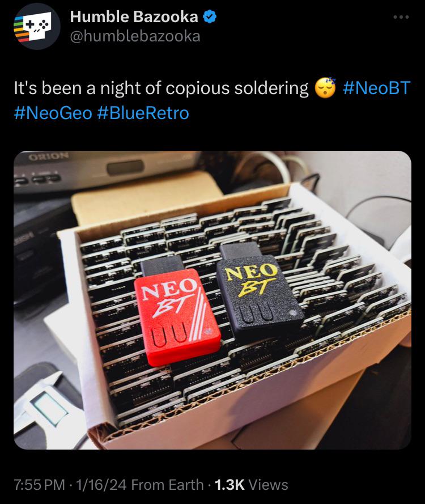Click the Humble Bazooka profile avatar

37,26
